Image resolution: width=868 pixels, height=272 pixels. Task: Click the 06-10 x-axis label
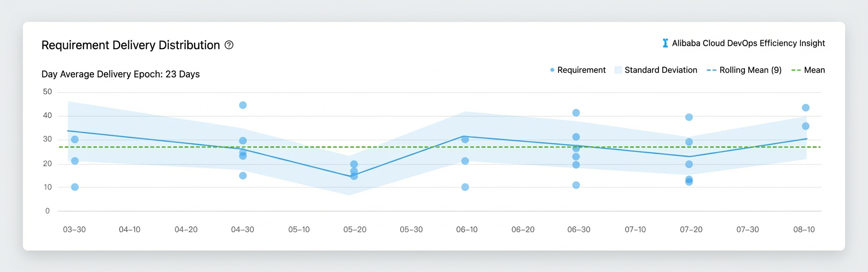(467, 229)
